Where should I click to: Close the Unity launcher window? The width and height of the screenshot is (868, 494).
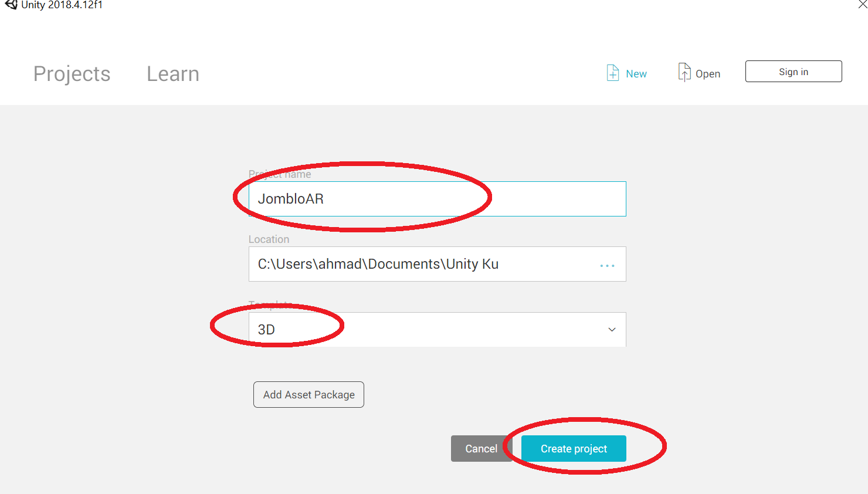coord(863,5)
